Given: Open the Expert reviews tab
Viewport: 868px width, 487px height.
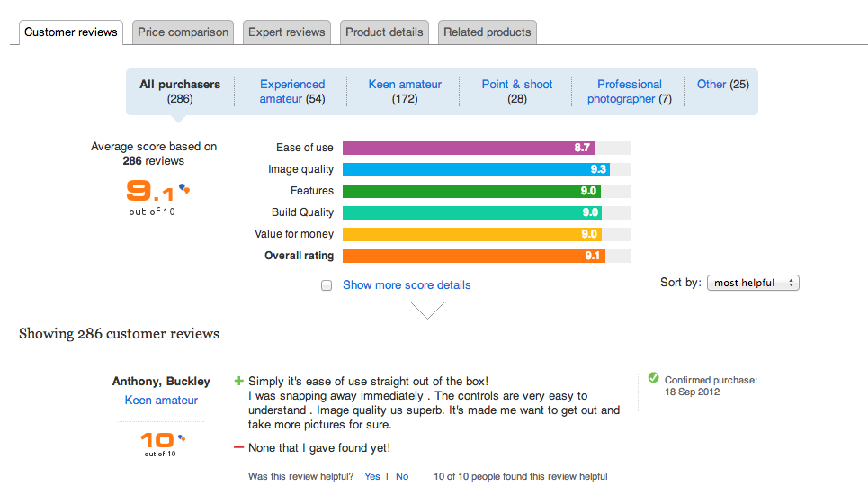Looking at the screenshot, I should pyautogui.click(x=287, y=32).
